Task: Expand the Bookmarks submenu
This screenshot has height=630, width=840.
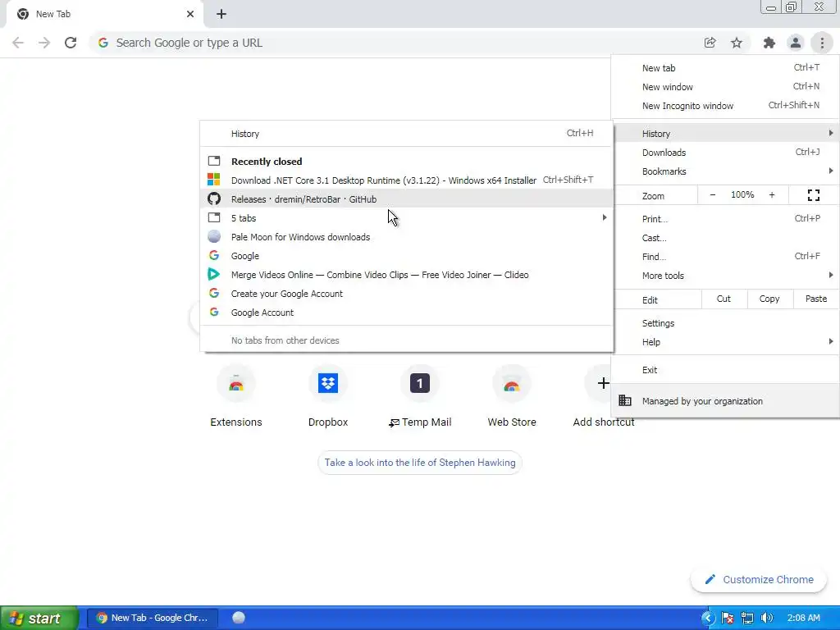Action: point(725,171)
